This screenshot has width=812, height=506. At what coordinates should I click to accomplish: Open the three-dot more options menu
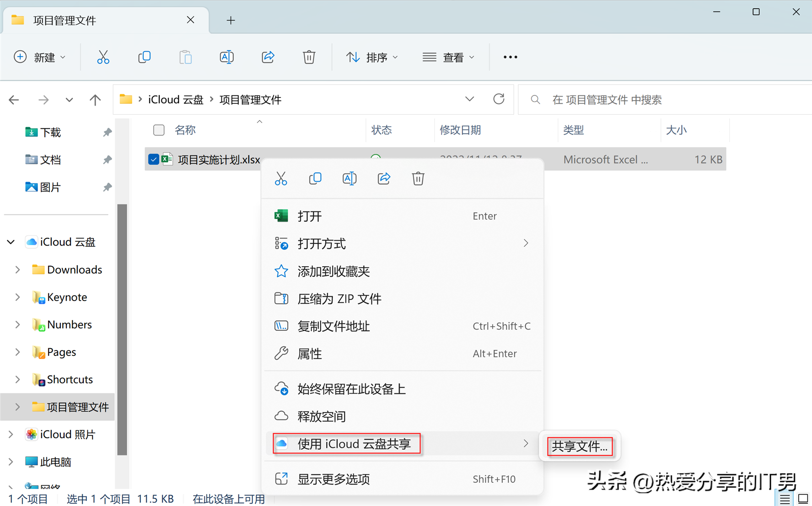[510, 57]
